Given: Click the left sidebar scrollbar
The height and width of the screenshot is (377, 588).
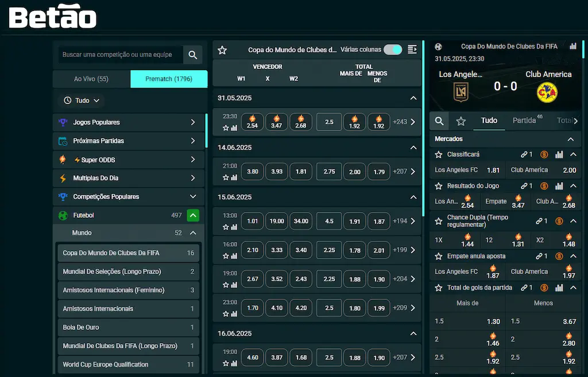Looking at the screenshot, I should (206, 130).
